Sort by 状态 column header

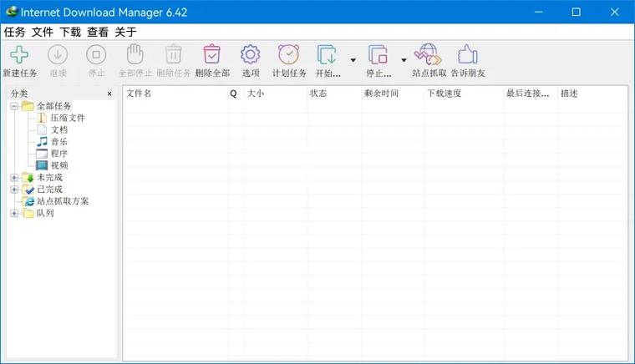[x=334, y=94]
